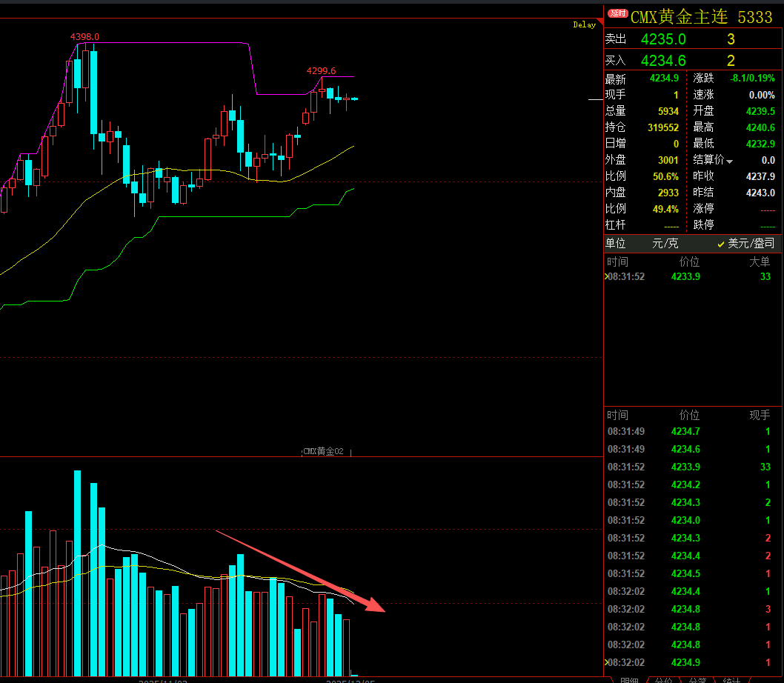
Task: Click the 卖出 price 4235.0
Action: tap(663, 39)
